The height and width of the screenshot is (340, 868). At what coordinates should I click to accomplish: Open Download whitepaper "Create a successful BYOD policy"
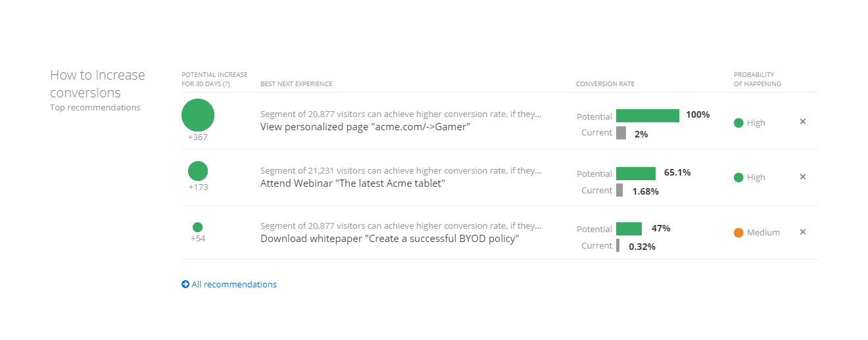point(389,239)
